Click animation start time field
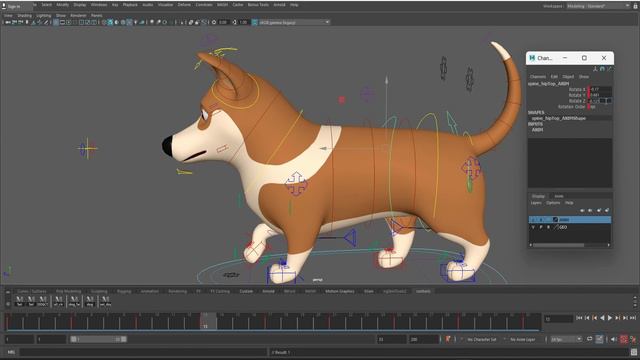 pyautogui.click(x=19, y=339)
